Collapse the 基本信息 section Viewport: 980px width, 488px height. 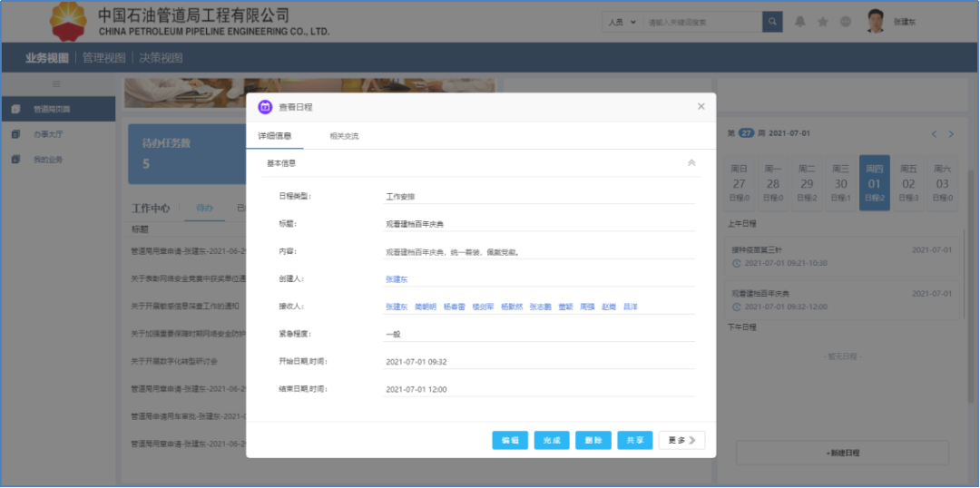point(691,162)
